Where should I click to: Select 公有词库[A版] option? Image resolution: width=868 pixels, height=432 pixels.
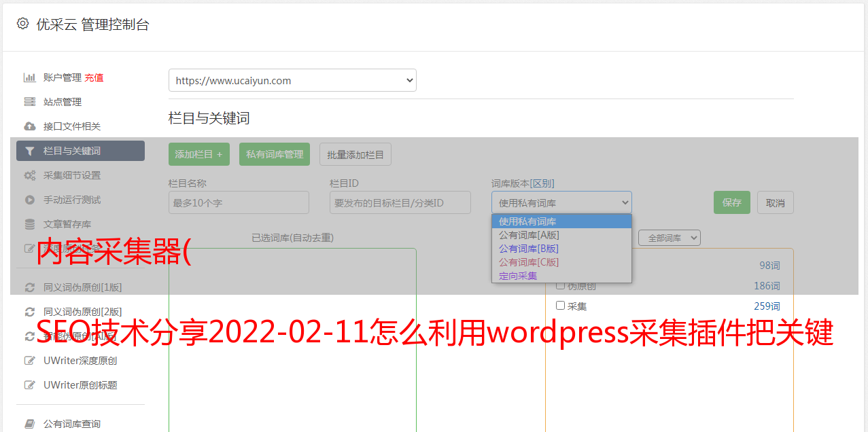561,235
